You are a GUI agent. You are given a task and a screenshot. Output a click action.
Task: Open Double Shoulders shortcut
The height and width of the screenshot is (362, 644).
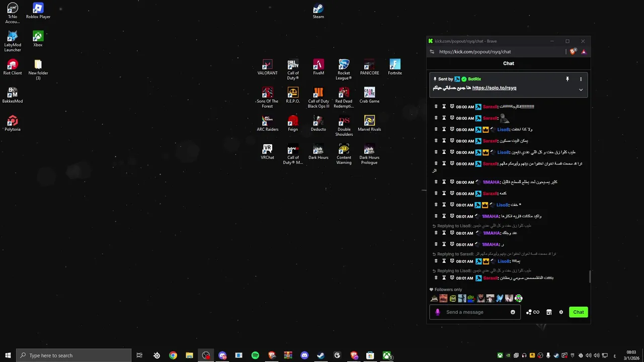(344, 126)
